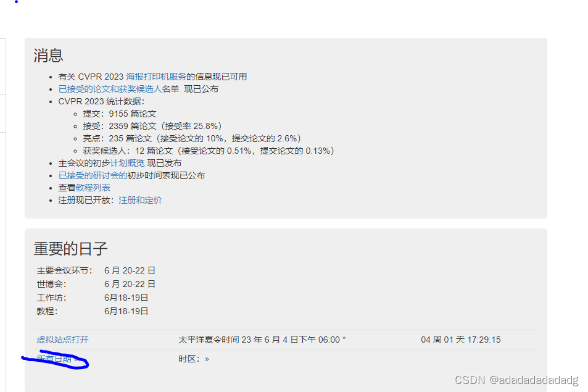588x392 pixels.
Task: Select the 工作坊 date 6月18-19日
Action: [126, 298]
